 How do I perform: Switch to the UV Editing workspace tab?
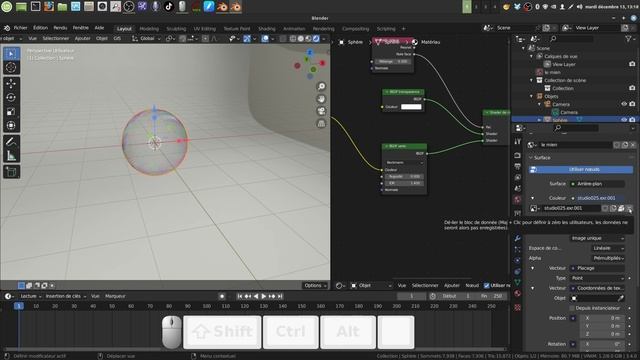pos(204,29)
